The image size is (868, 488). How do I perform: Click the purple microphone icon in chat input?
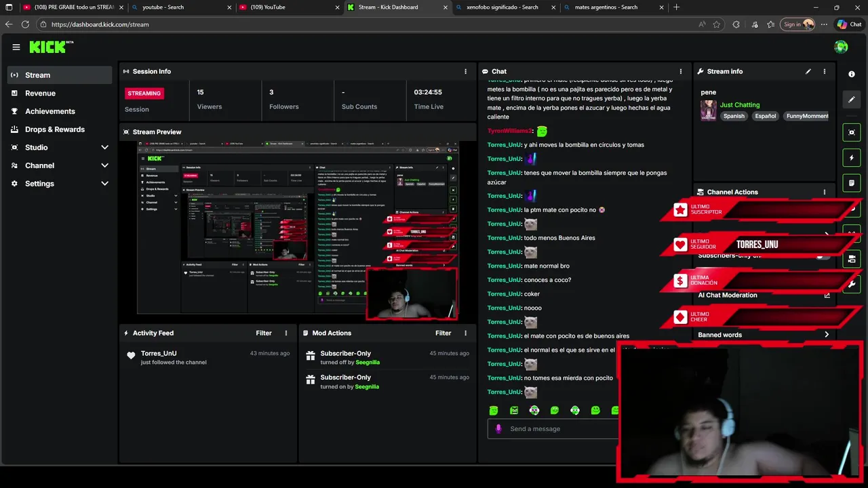pos(498,428)
